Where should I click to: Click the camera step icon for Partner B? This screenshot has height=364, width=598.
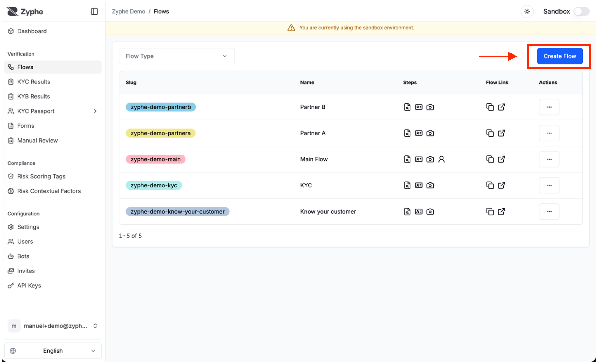pyautogui.click(x=430, y=107)
